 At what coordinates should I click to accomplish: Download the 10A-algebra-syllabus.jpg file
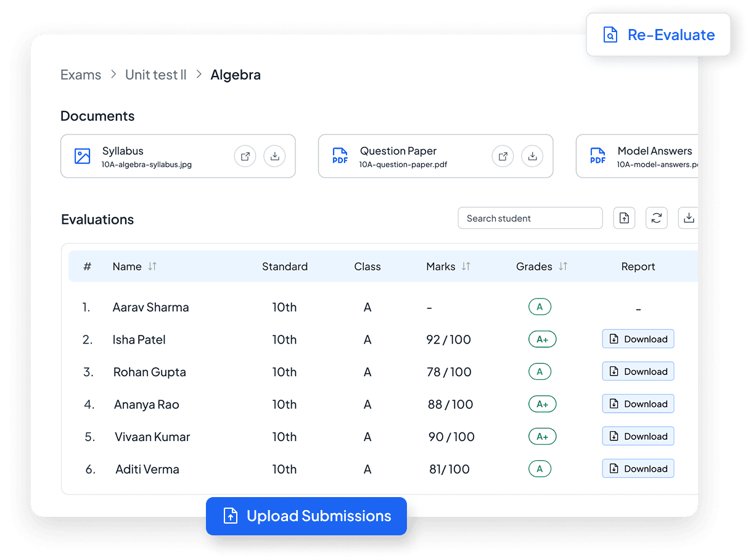[274, 156]
